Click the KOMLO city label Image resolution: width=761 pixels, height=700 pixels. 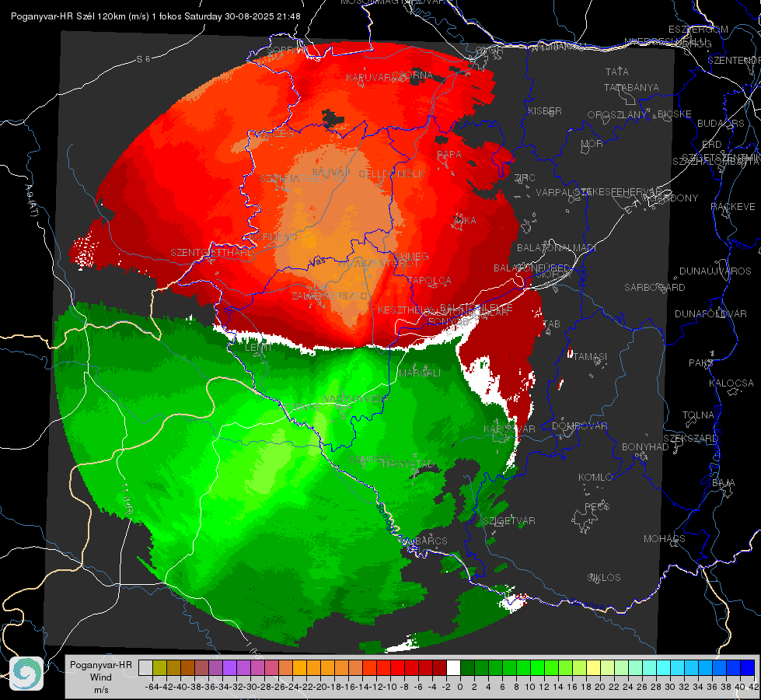click(x=595, y=478)
